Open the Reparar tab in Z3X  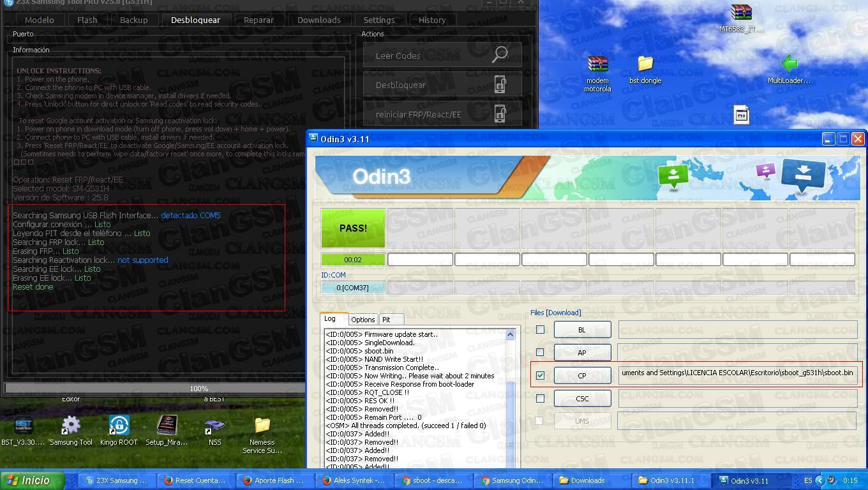click(258, 20)
